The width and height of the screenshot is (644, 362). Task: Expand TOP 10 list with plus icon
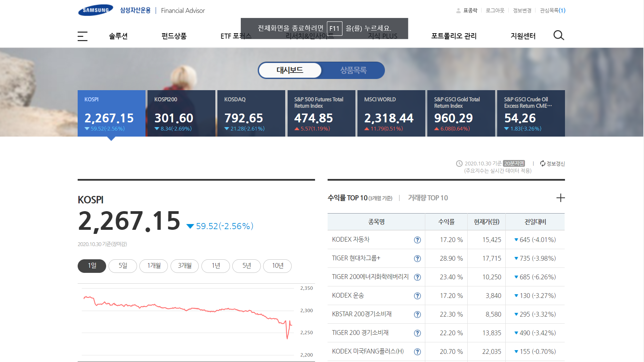click(561, 198)
